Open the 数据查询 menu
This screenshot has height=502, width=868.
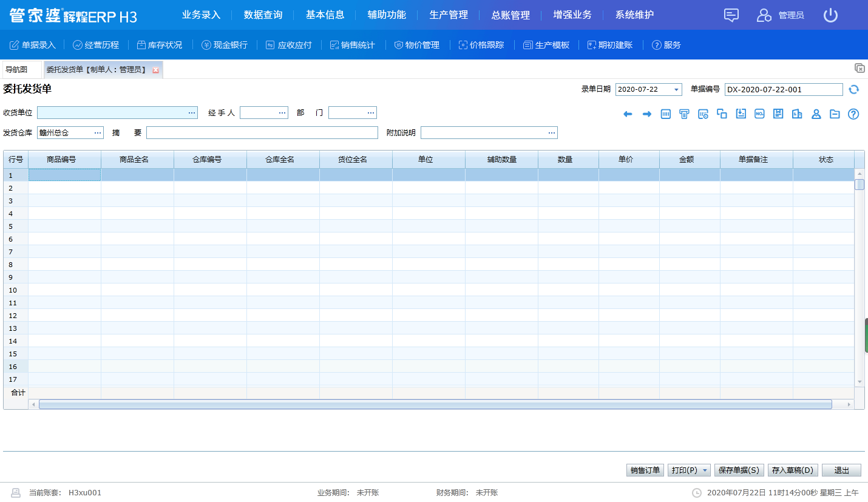click(x=263, y=15)
